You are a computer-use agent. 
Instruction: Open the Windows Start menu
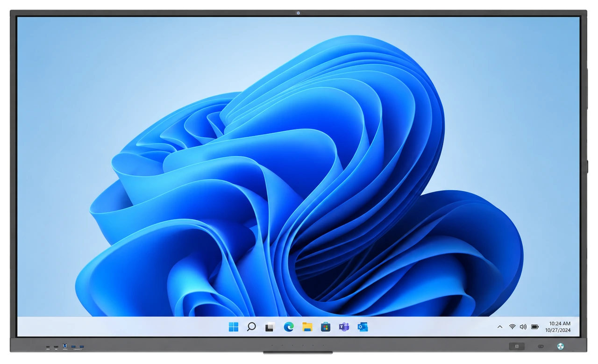click(x=233, y=327)
